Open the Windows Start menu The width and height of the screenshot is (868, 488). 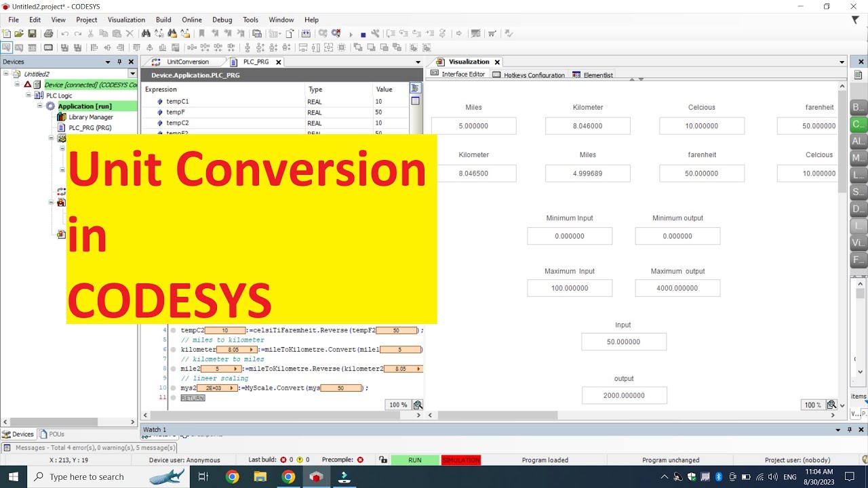(x=14, y=476)
